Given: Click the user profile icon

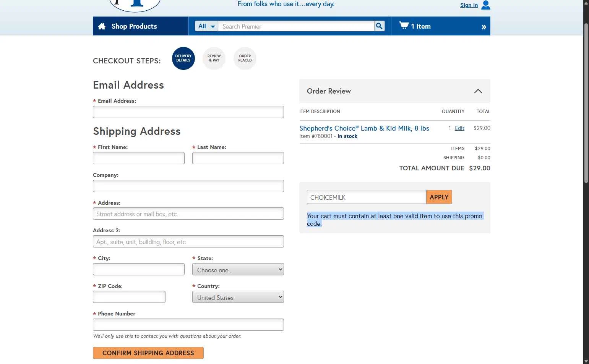Looking at the screenshot, I should pyautogui.click(x=486, y=5).
